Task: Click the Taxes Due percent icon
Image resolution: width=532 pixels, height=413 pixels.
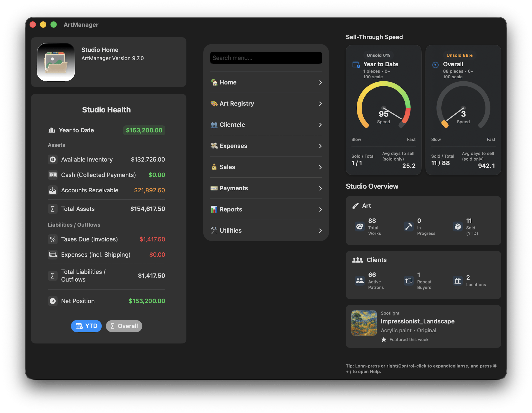Action: point(53,239)
